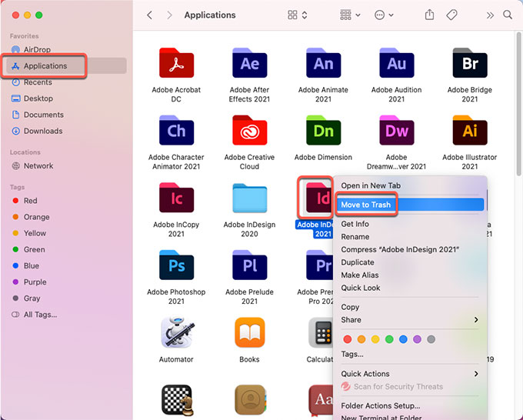Select Adobe InCopy 2021 icon

(176, 198)
